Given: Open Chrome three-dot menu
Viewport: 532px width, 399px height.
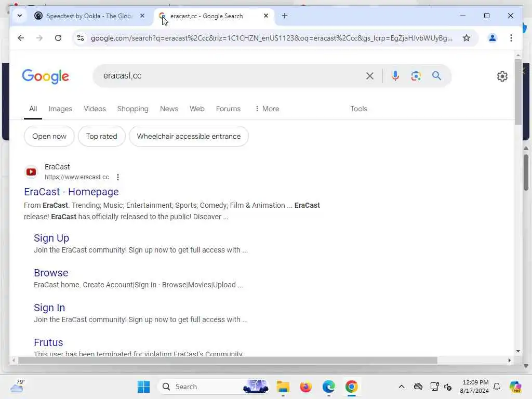Looking at the screenshot, I should click(x=511, y=38).
